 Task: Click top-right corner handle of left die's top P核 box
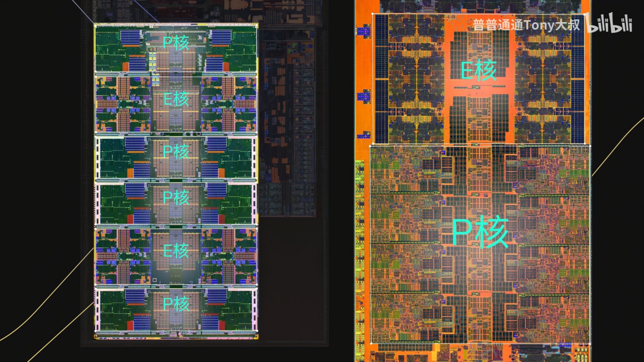tap(257, 26)
